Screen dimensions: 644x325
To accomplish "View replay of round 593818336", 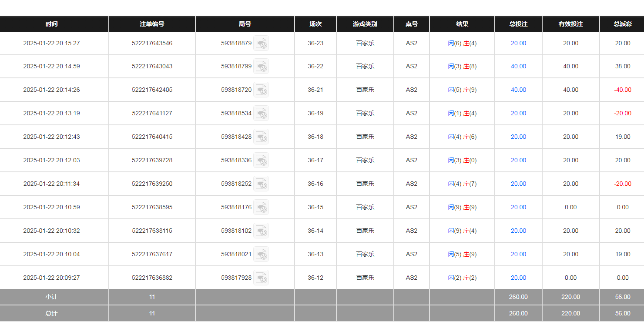I will coord(261,161).
